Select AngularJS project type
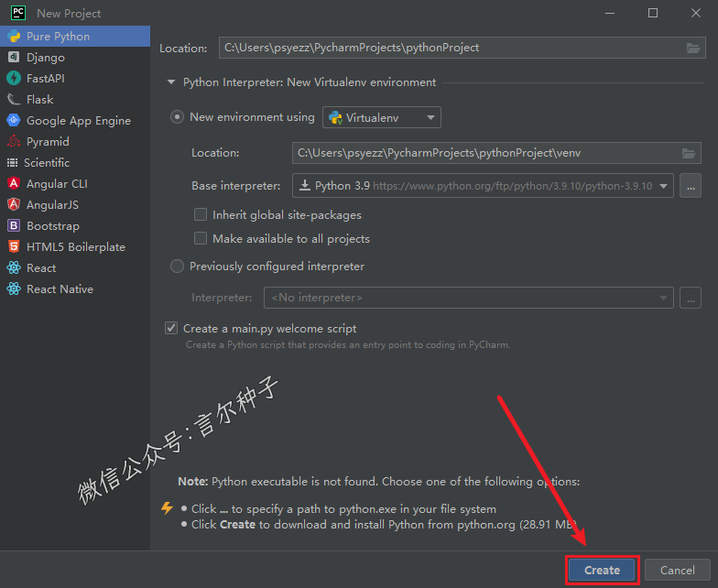718x588 pixels. (75, 205)
